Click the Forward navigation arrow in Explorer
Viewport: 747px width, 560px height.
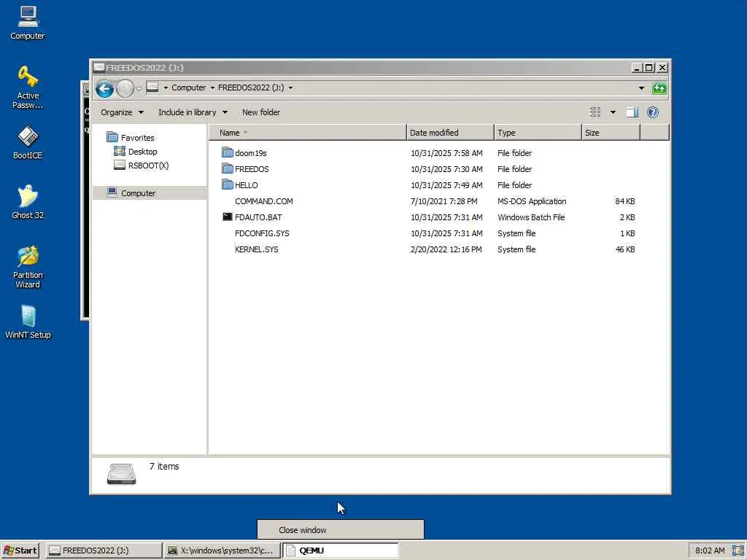coord(125,88)
